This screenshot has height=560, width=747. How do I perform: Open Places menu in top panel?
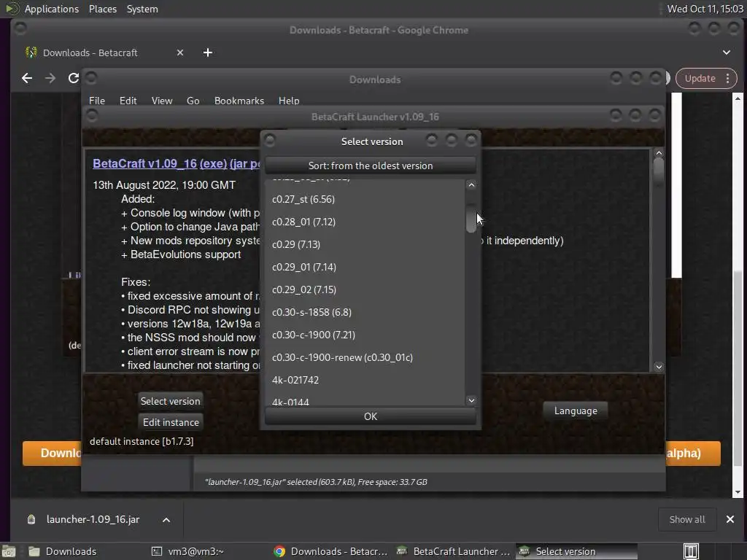102,9
